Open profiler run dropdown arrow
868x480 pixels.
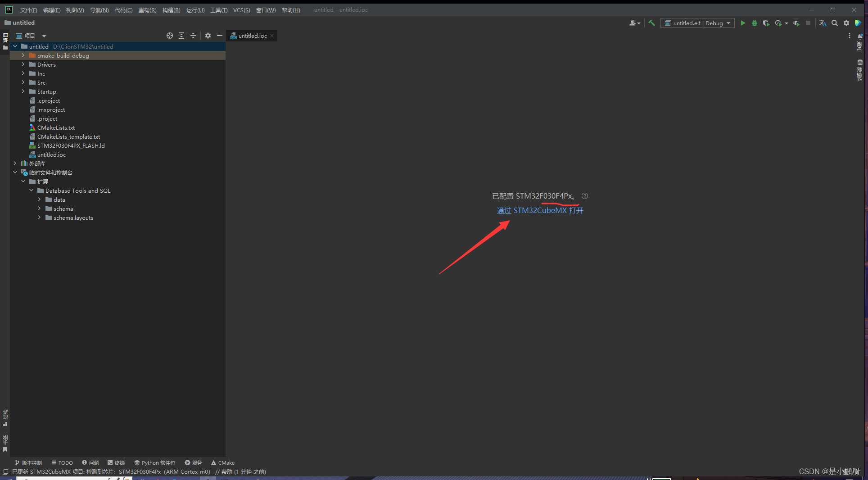(787, 23)
